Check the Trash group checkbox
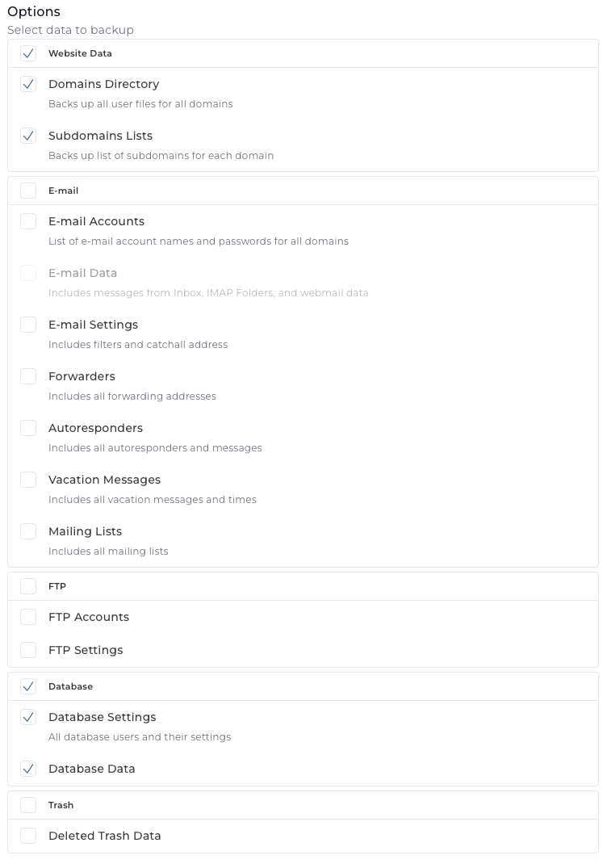 [x=28, y=805]
